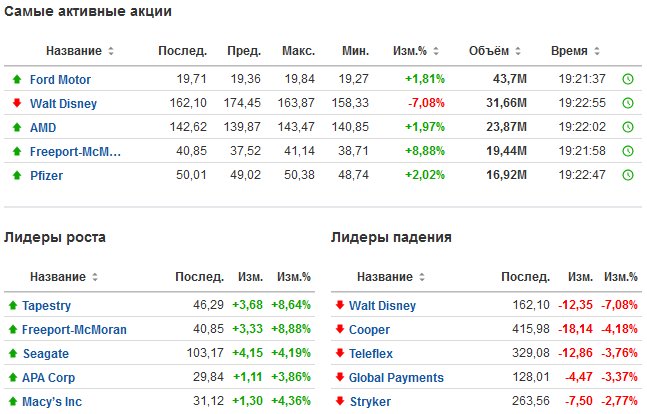This screenshot has height=414, width=647.
Task: Click red down arrow beside Cooper
Action: pyautogui.click(x=340, y=329)
